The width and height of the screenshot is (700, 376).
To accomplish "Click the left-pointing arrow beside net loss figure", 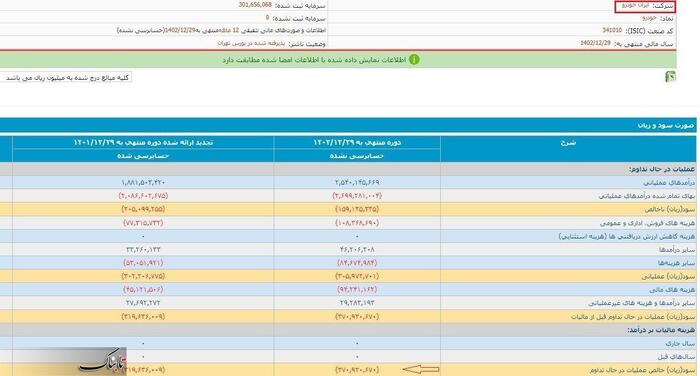I will (x=421, y=369).
